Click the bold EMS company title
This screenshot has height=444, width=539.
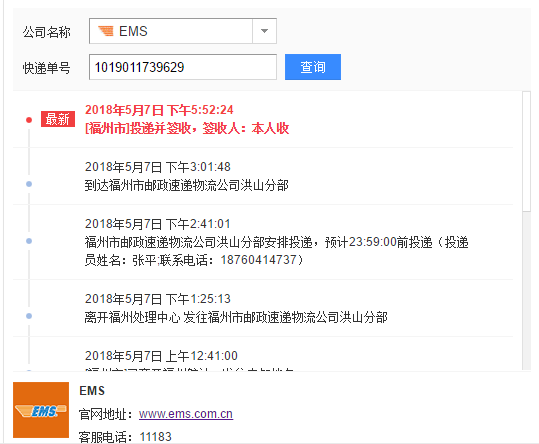click(x=92, y=391)
